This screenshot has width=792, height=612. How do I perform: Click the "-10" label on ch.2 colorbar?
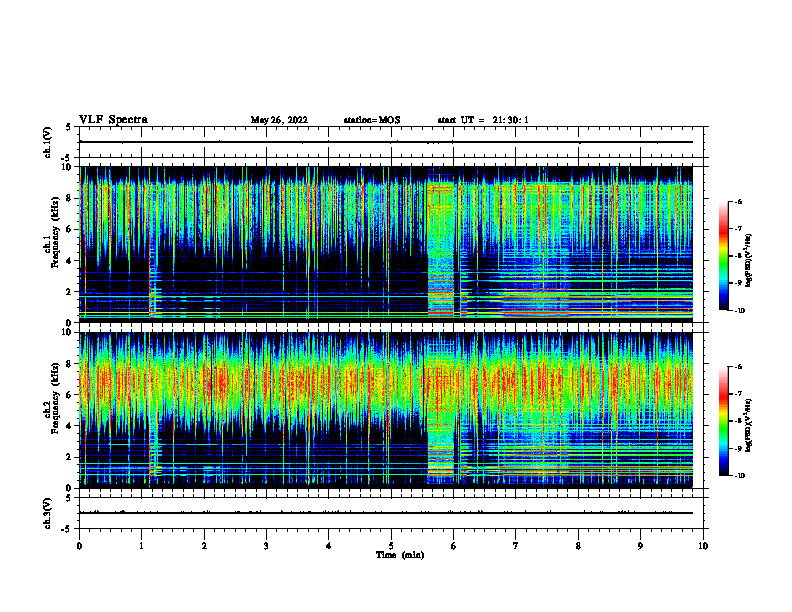point(739,476)
